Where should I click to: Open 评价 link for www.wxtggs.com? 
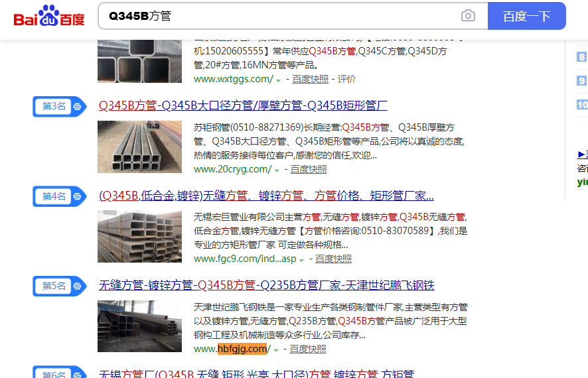(346, 80)
